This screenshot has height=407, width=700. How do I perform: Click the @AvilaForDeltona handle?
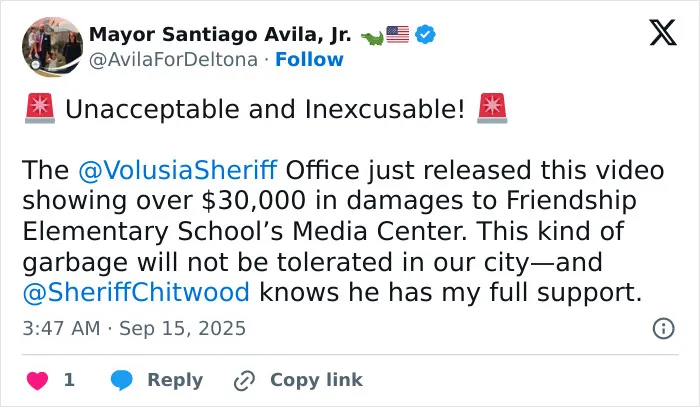coord(173,59)
